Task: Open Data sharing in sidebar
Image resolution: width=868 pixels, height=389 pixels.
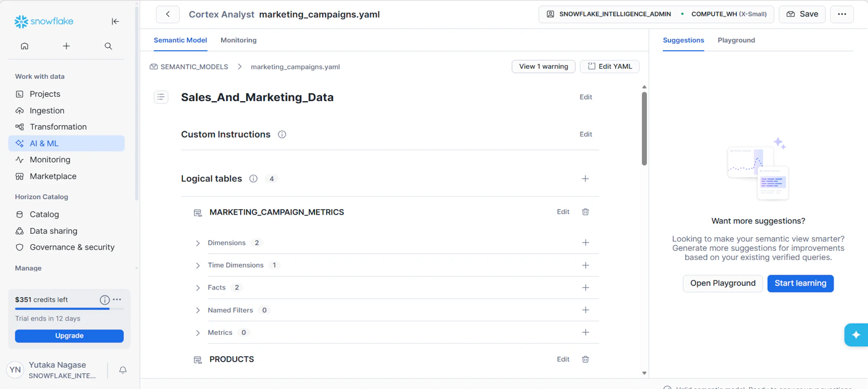Action: (x=67, y=231)
